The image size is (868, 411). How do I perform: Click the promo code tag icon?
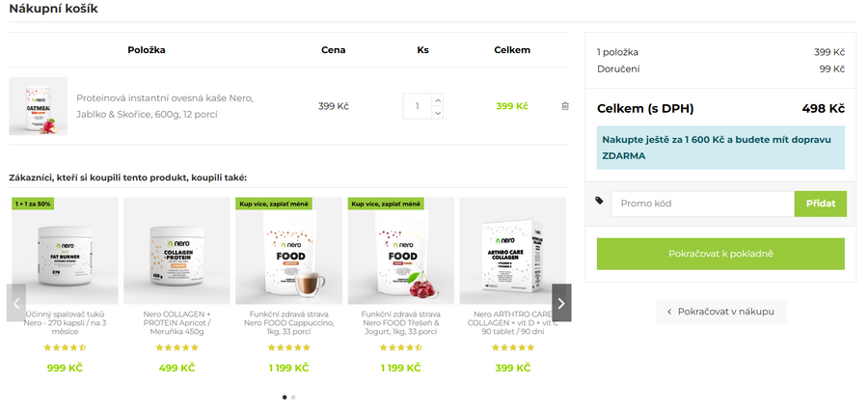pos(600,202)
